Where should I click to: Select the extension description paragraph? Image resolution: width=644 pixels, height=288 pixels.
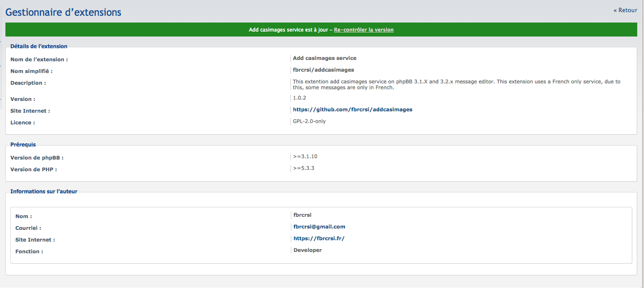coord(456,85)
